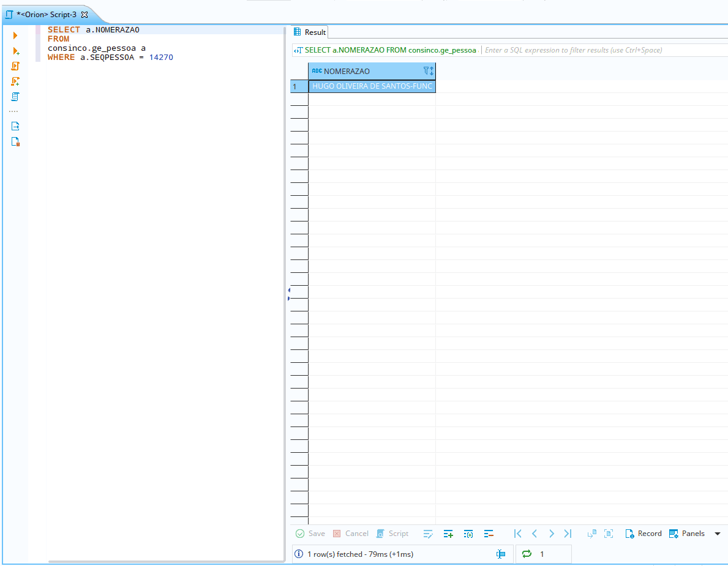Screen dimensions: 728x566
Task: Execute the SQL statement
Action: coord(15,35)
